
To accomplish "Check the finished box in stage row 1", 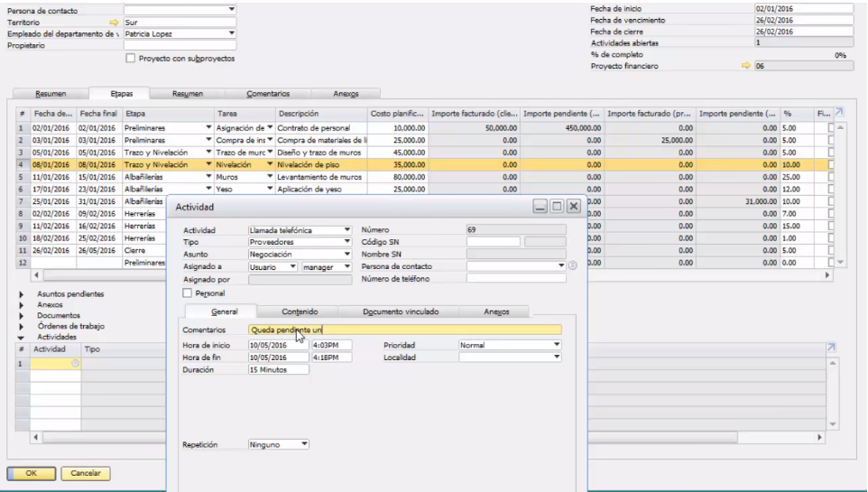I will (831, 128).
